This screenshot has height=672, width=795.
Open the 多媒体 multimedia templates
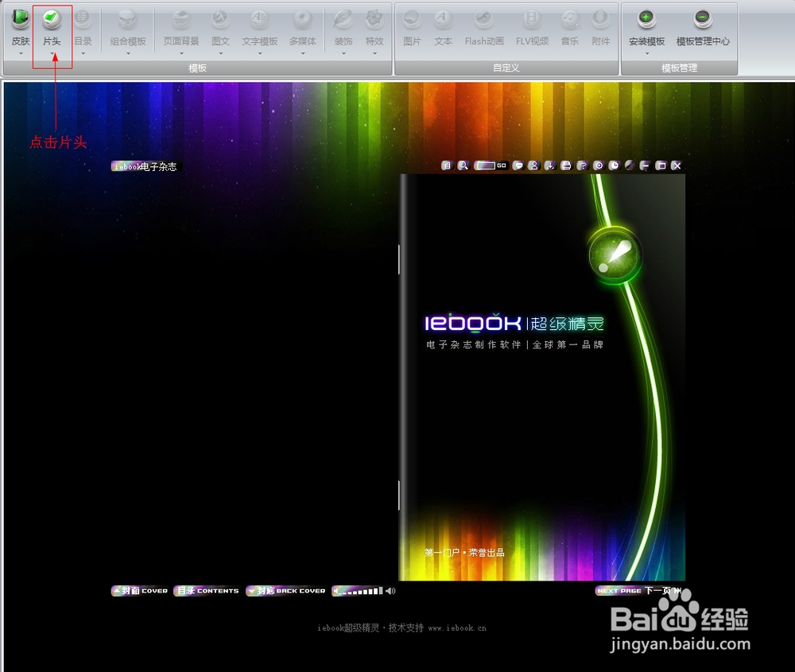(x=303, y=19)
